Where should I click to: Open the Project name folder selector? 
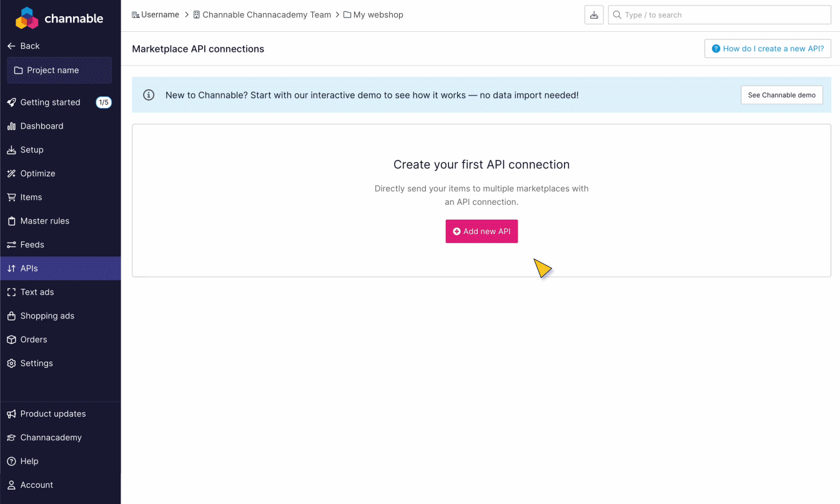(59, 71)
